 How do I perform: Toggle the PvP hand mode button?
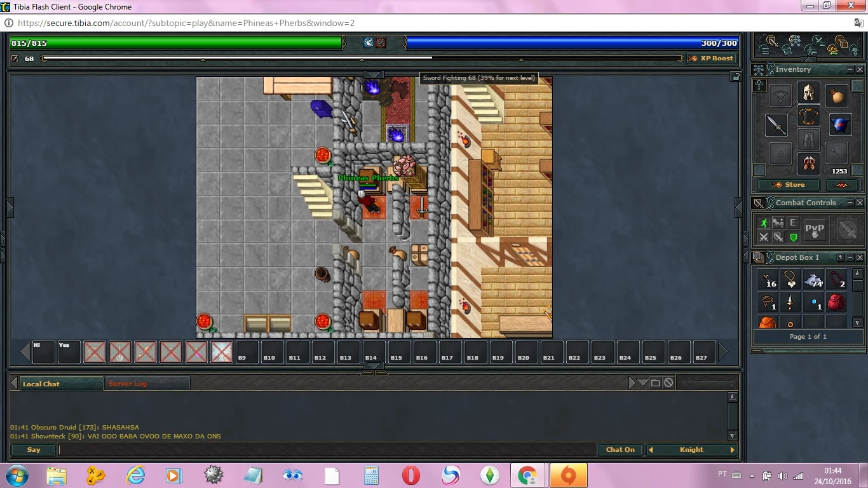815,229
